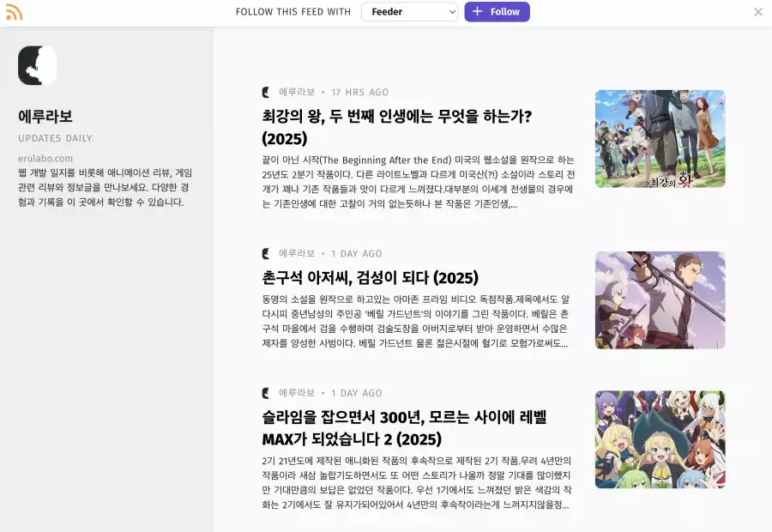
Task: Open article 슬라임을 잡으면서 300년 레벨 MAX
Action: [x=404, y=427]
